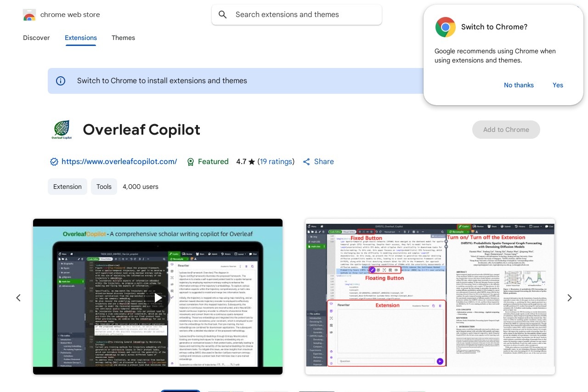The height and width of the screenshot is (392, 588).
Task: Click the Switch to Chrome? heading
Action: [494, 27]
